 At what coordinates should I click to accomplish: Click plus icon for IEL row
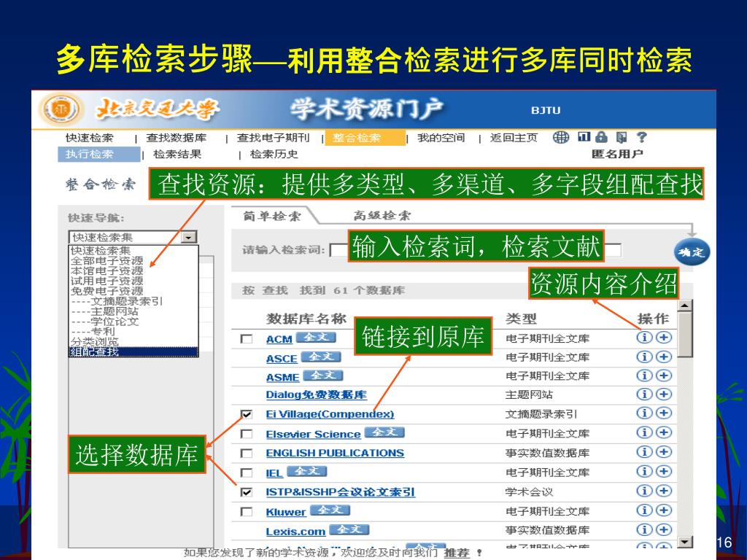pos(664,471)
